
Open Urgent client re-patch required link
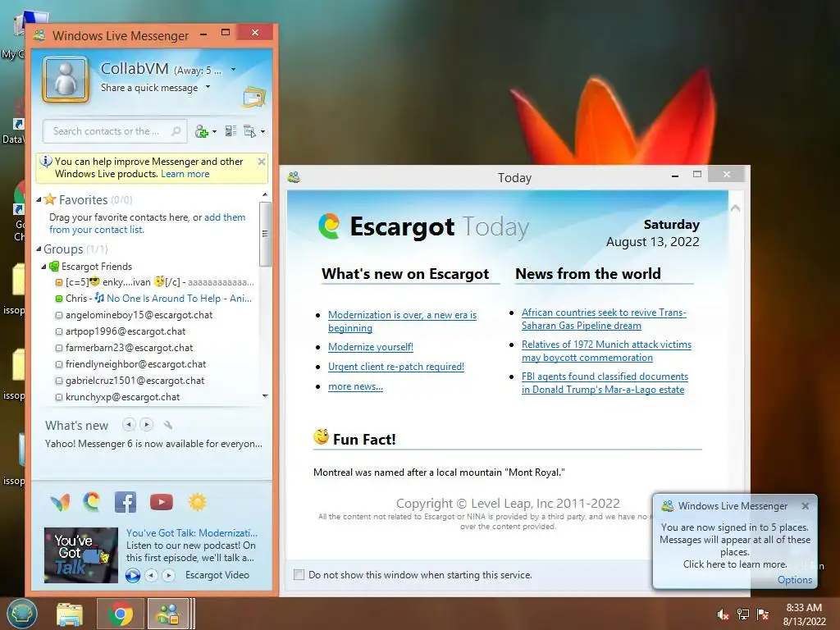click(396, 367)
